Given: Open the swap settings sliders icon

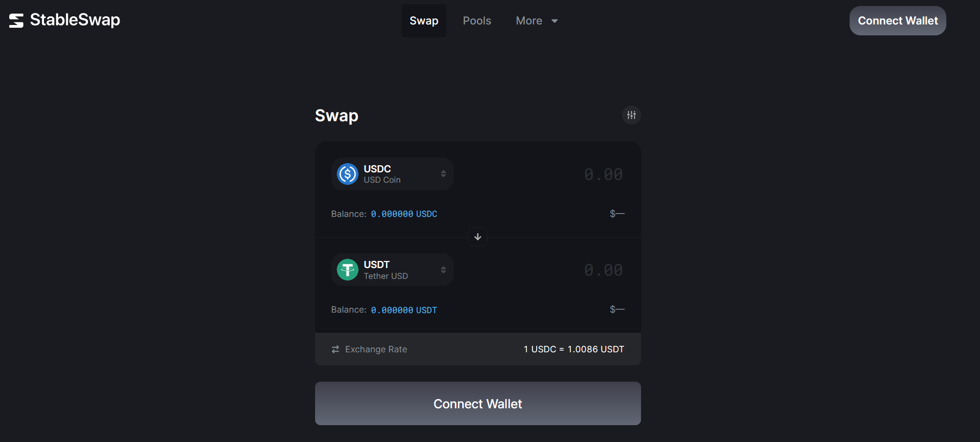Looking at the screenshot, I should coord(631,115).
